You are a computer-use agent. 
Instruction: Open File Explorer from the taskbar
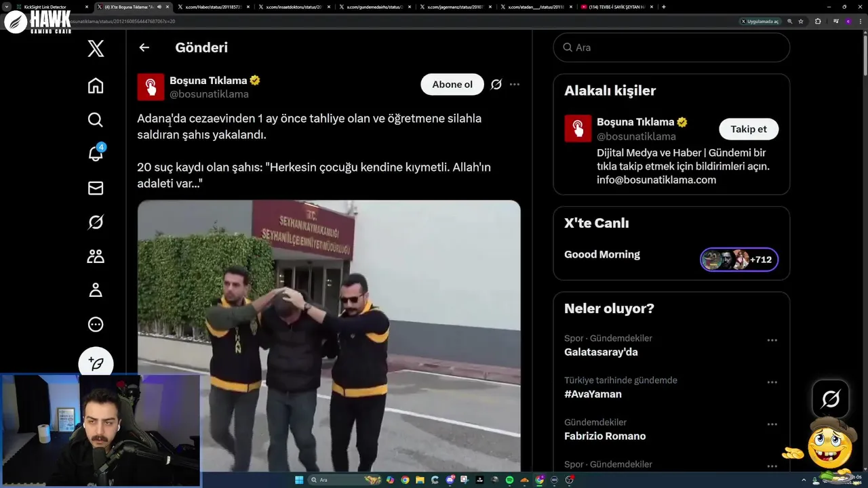420,480
